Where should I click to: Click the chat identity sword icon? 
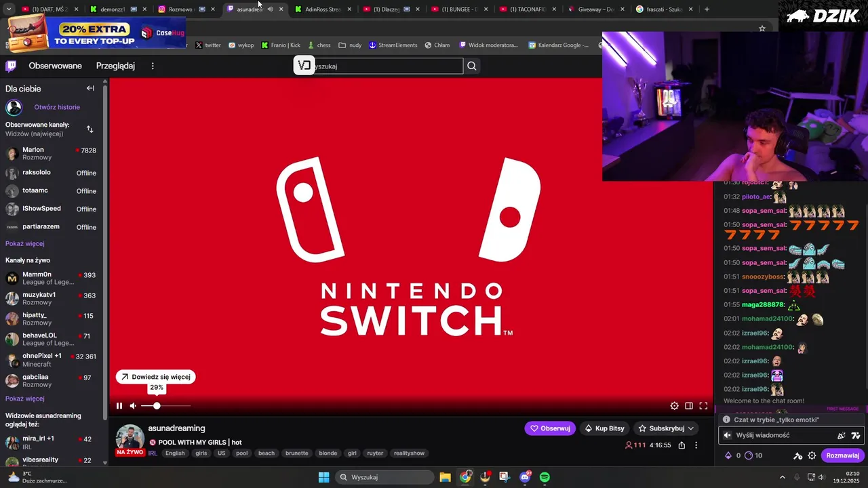[798, 455]
